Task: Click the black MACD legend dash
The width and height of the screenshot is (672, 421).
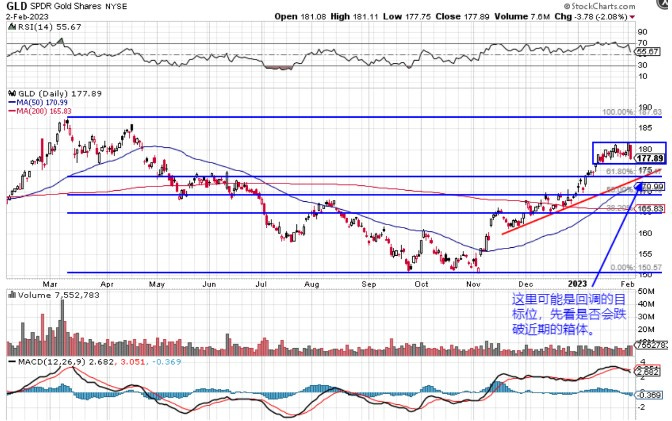Action: click(x=12, y=362)
